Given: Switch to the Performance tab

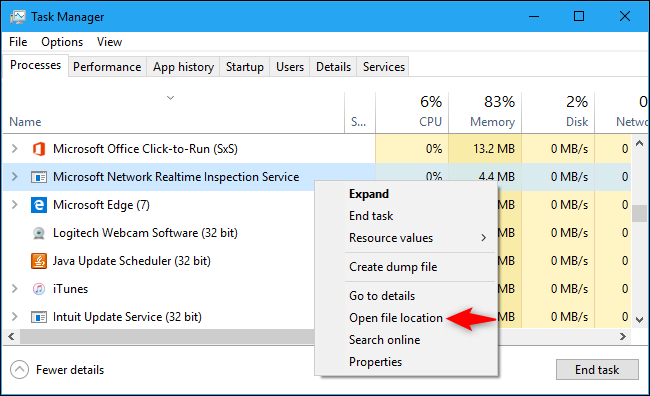Looking at the screenshot, I should [107, 67].
